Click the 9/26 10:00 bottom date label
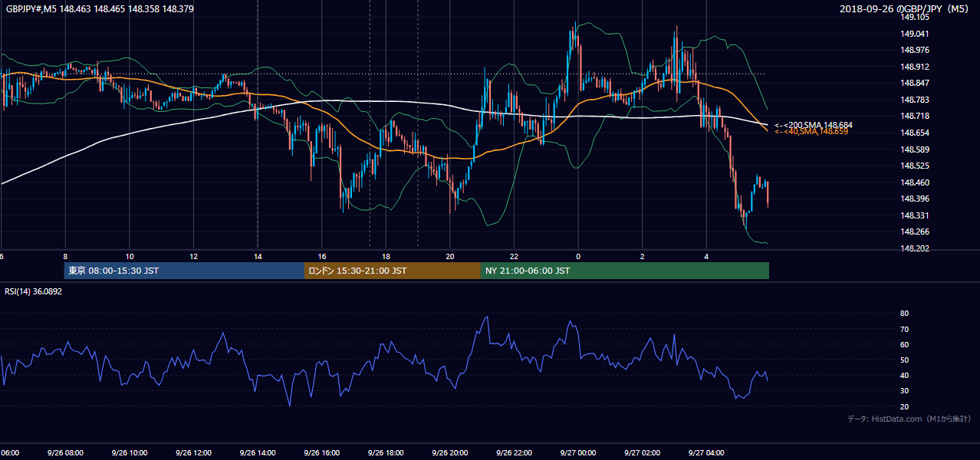Image resolution: width=980 pixels, height=460 pixels. (x=130, y=453)
